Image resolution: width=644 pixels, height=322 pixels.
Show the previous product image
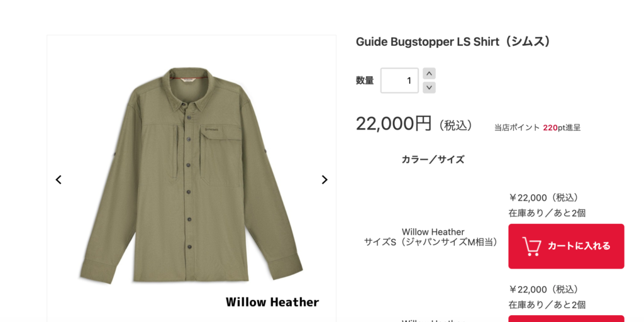tap(58, 179)
